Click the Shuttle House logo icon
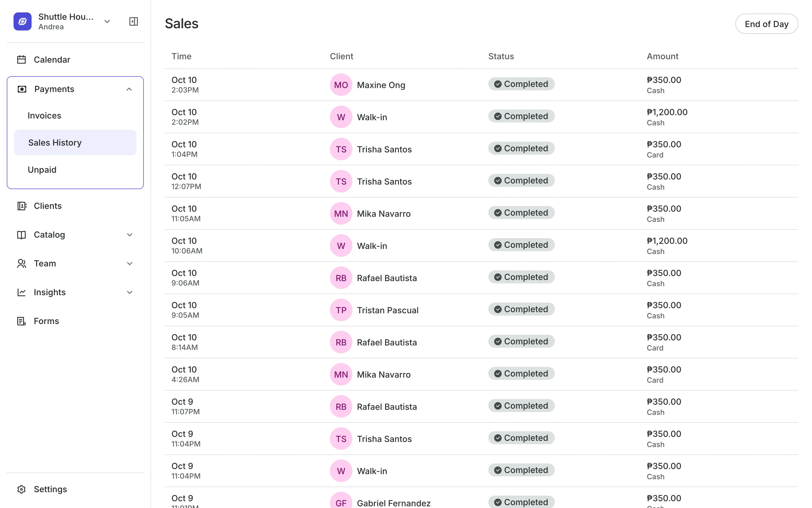Screen dimensions: 812x508 click(23, 21)
